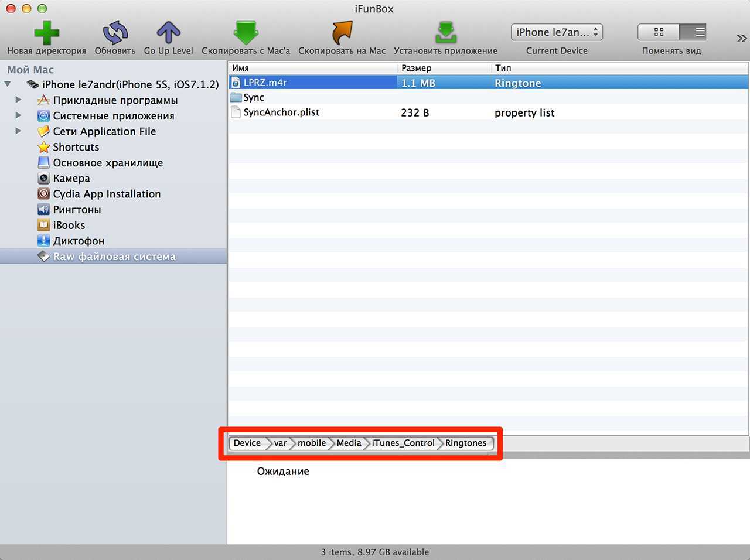Sort files by the Тип column header
Image resolution: width=750 pixels, height=560 pixels.
[619, 68]
